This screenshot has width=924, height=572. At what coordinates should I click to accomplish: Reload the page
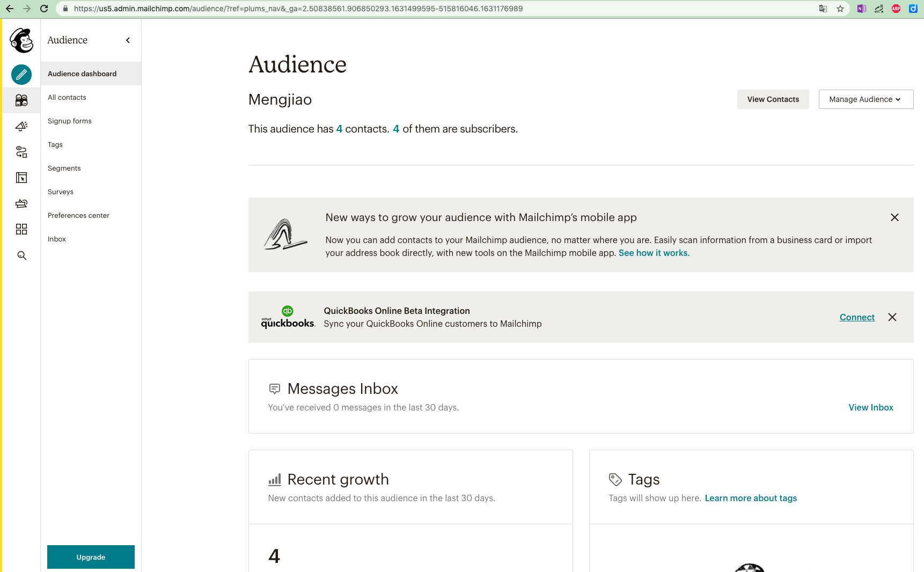tap(44, 9)
